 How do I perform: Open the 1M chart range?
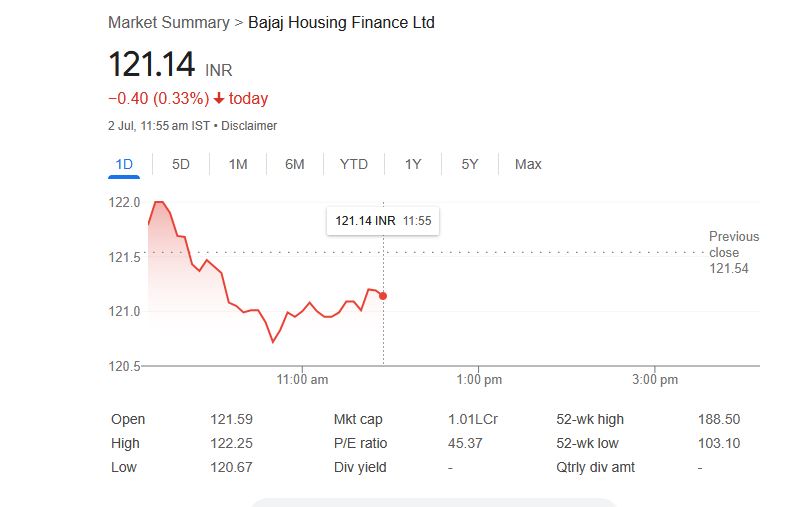tap(238, 164)
